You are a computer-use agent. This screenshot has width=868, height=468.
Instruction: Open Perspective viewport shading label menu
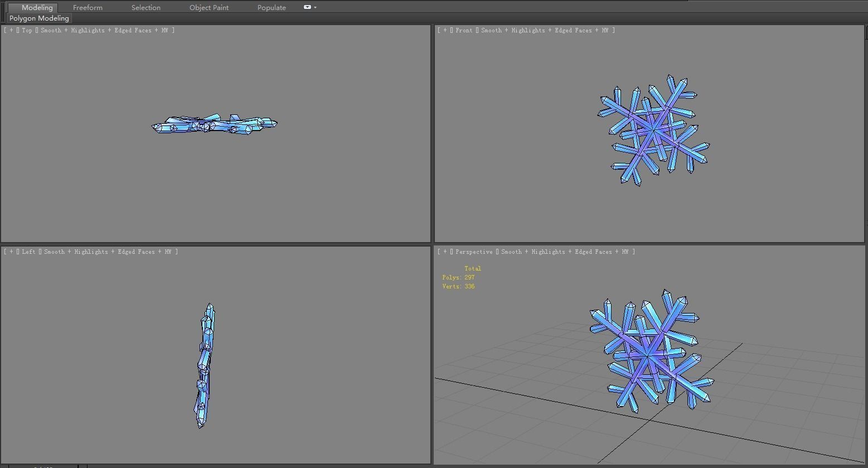coord(565,252)
